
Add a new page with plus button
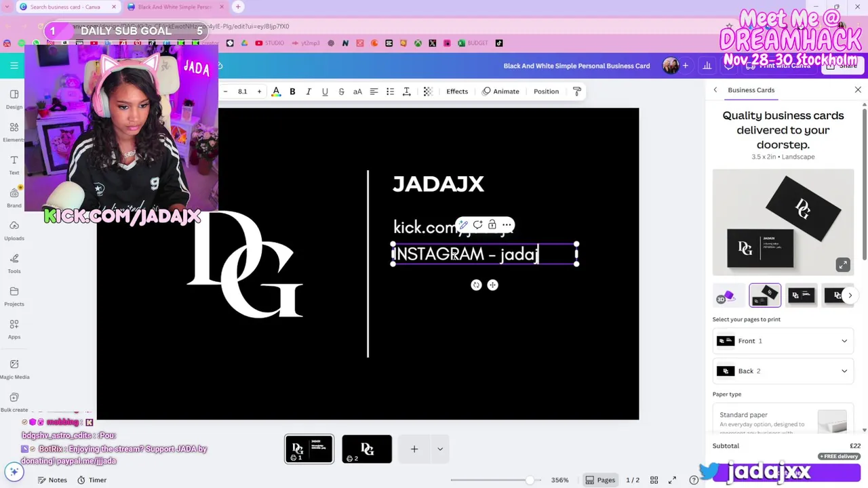(414, 449)
